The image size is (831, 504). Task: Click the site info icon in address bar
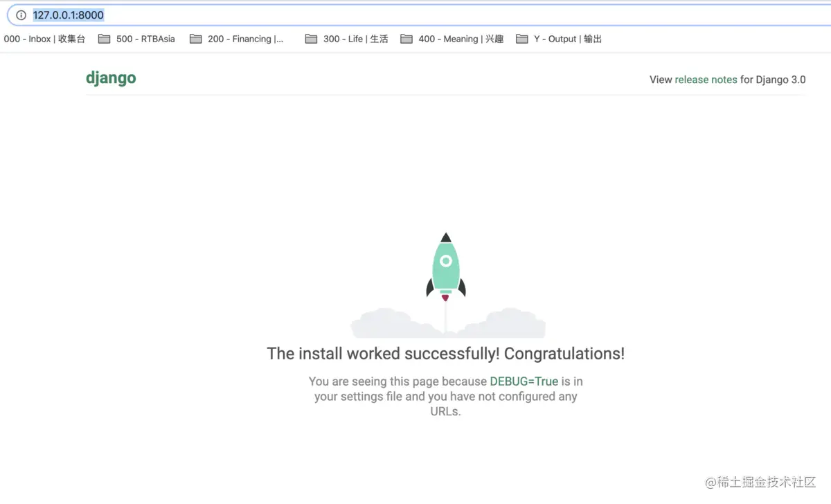click(x=21, y=15)
